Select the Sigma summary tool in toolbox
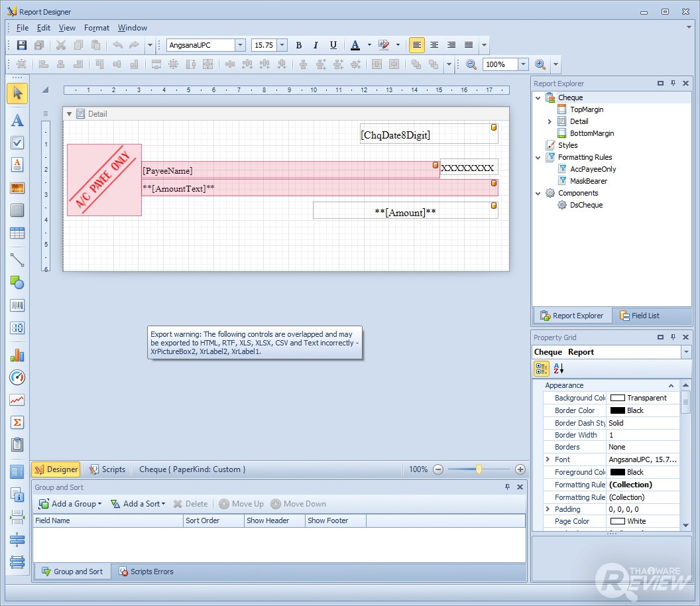 coord(17,422)
